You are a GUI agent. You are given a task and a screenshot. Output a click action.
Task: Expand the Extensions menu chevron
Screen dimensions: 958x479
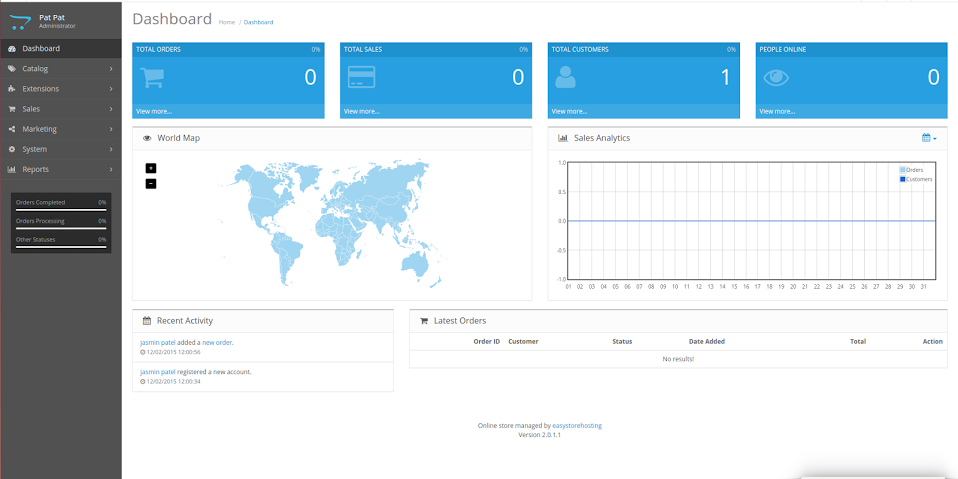coord(111,89)
